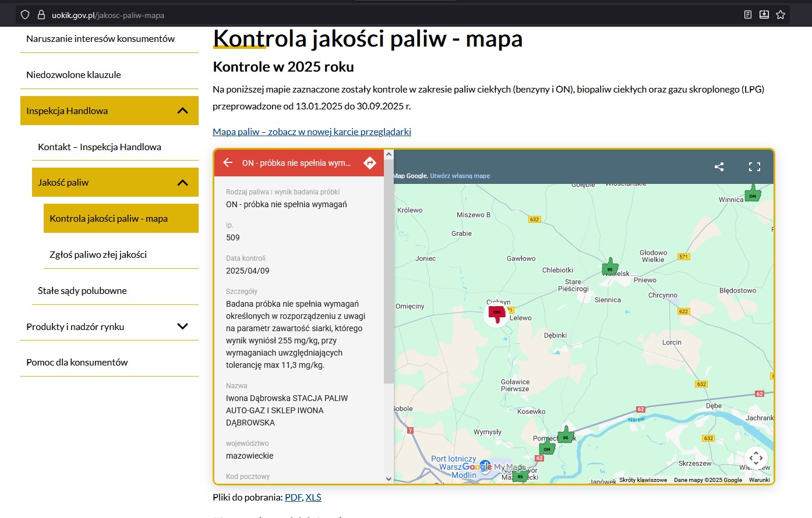812x518 pixels.
Task: Click the browser address bar URL
Action: click(x=108, y=15)
